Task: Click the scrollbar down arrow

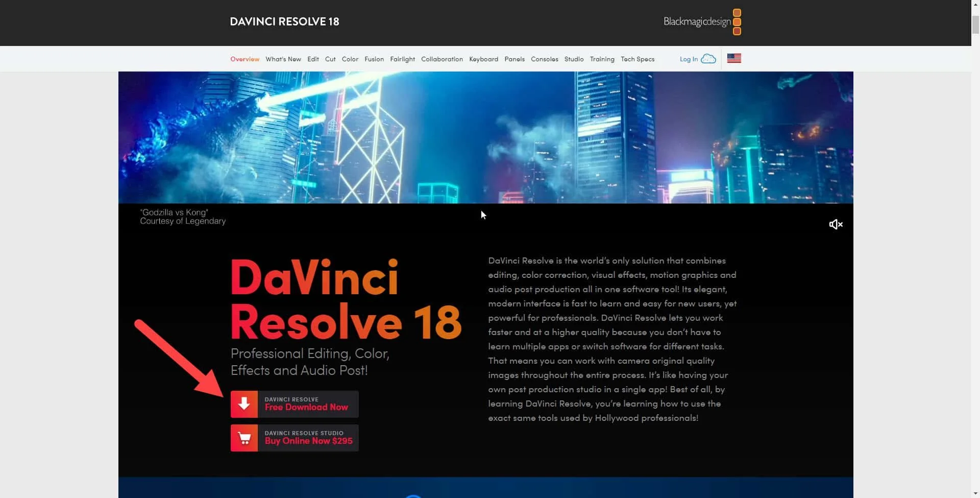Action: tap(975, 493)
